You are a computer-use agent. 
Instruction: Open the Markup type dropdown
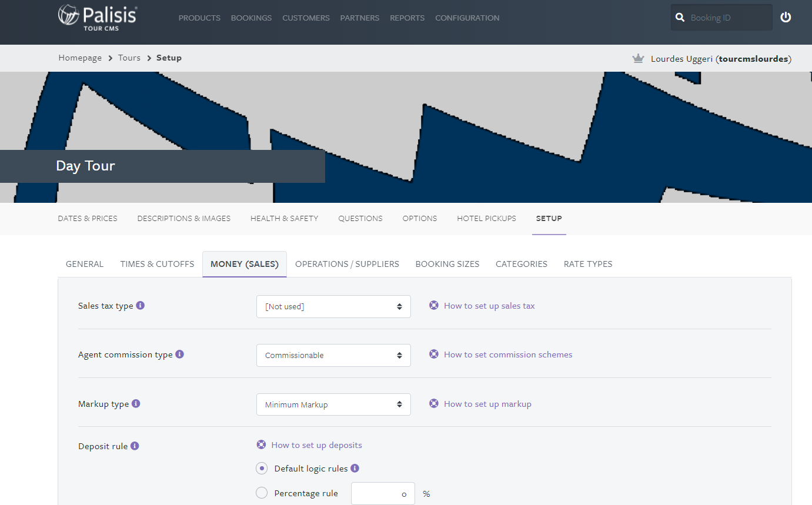tap(333, 404)
